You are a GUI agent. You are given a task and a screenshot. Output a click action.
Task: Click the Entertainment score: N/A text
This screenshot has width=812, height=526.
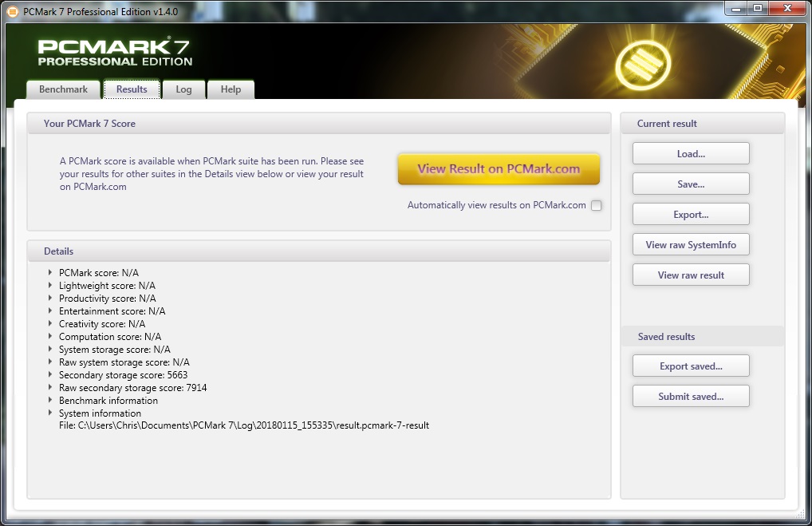click(112, 311)
